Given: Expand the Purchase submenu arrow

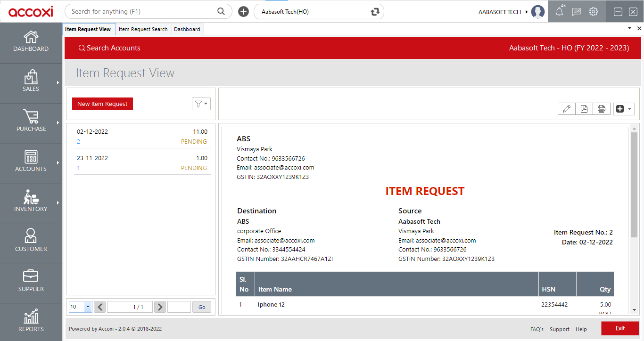Looking at the screenshot, I should click(x=58, y=122).
